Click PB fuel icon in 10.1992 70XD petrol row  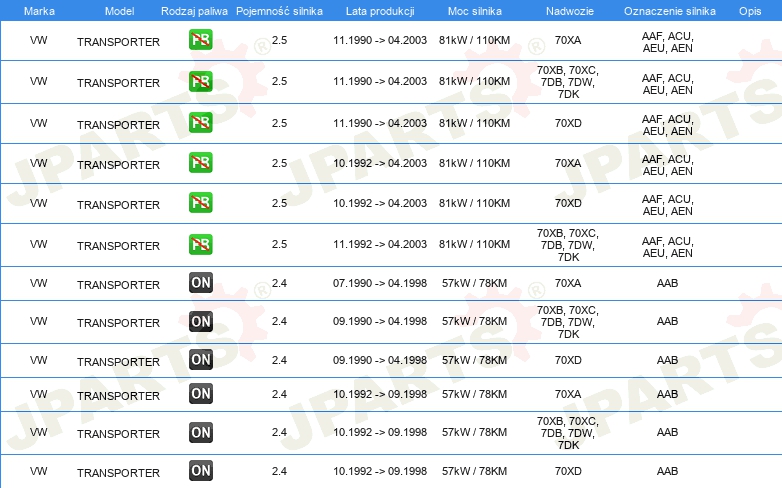pyautogui.click(x=200, y=203)
